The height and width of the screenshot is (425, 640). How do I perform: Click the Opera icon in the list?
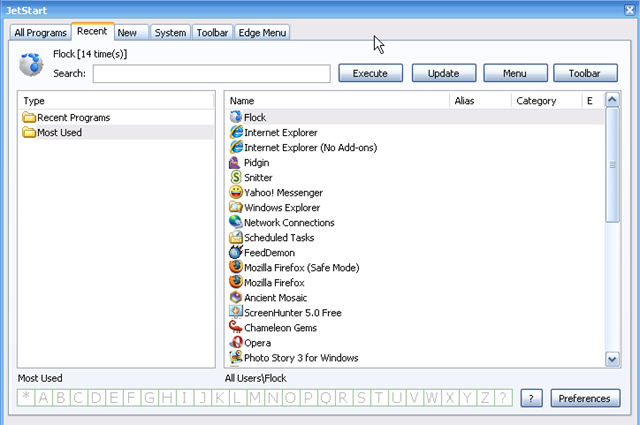tap(236, 342)
